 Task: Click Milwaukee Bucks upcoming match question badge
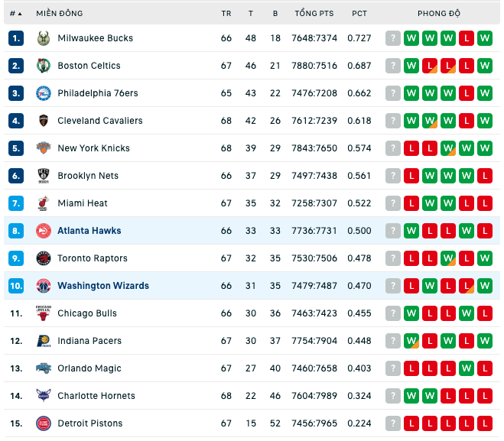tap(393, 38)
